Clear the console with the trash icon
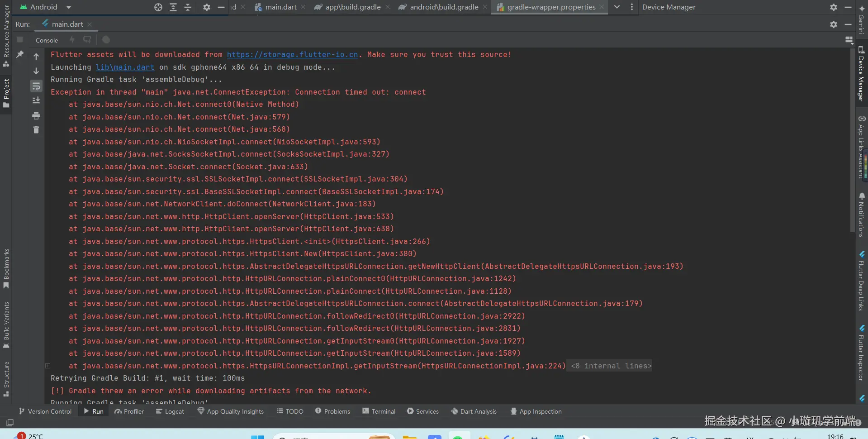868x439 pixels. tap(36, 130)
